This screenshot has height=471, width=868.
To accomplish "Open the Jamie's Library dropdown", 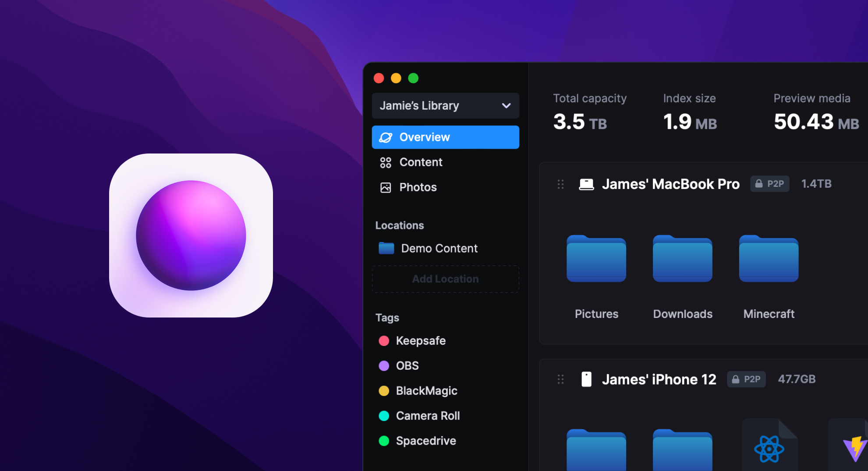I will click(445, 106).
